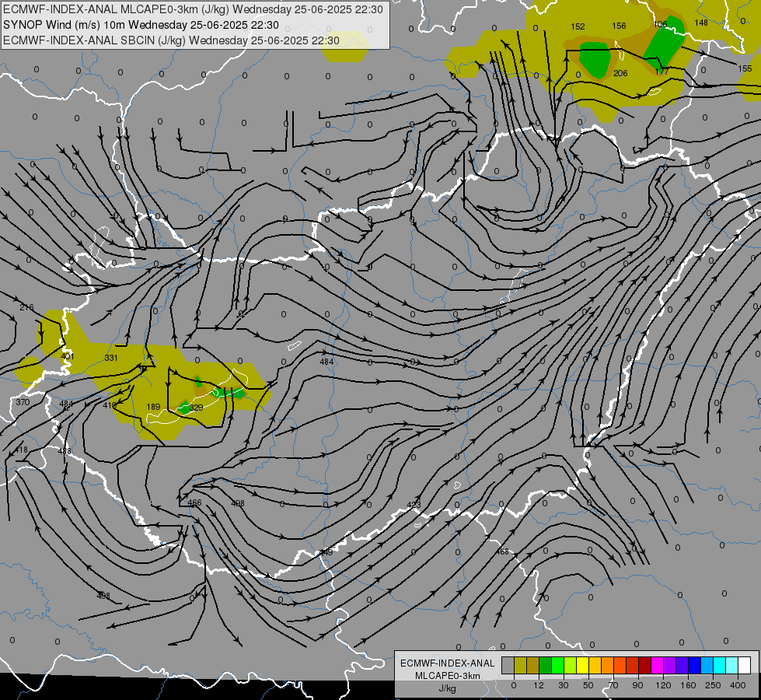Click the magenta legend swatch
Viewport: 761px width, 700px height.
(657, 665)
